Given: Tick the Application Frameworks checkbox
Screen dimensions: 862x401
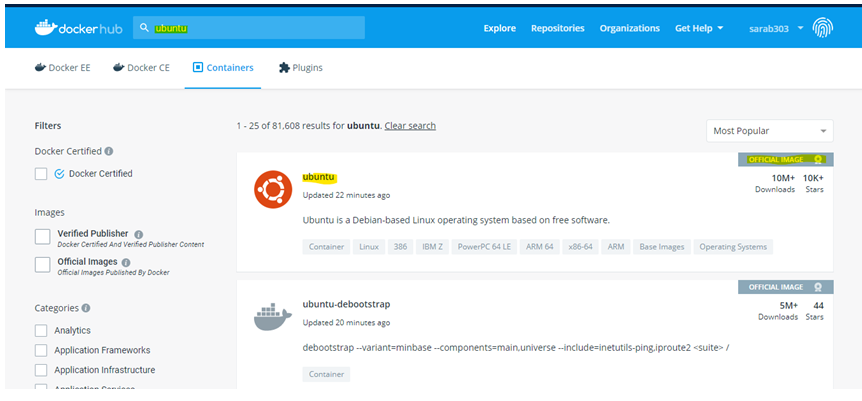Looking at the screenshot, I should coord(41,350).
